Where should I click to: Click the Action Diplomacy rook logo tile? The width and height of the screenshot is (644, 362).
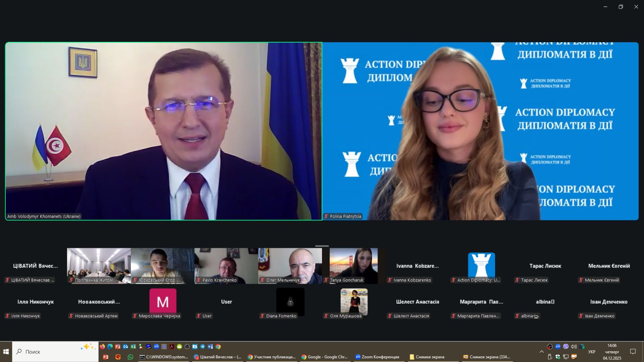(x=481, y=265)
